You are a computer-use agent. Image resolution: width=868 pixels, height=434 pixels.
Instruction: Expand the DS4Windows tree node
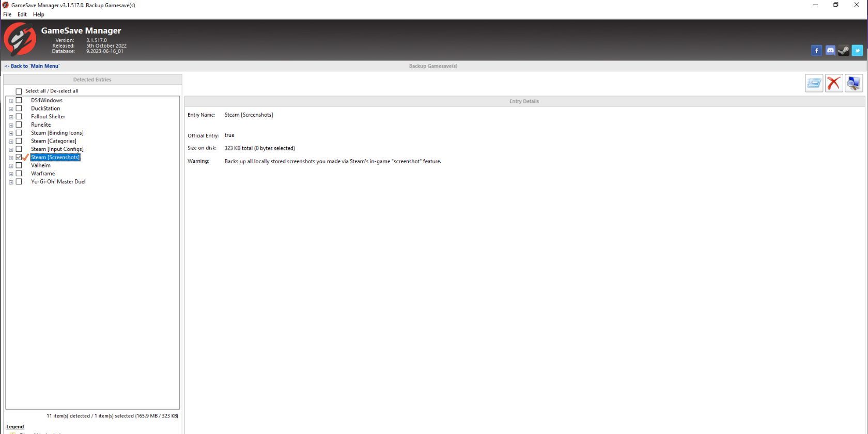point(11,101)
